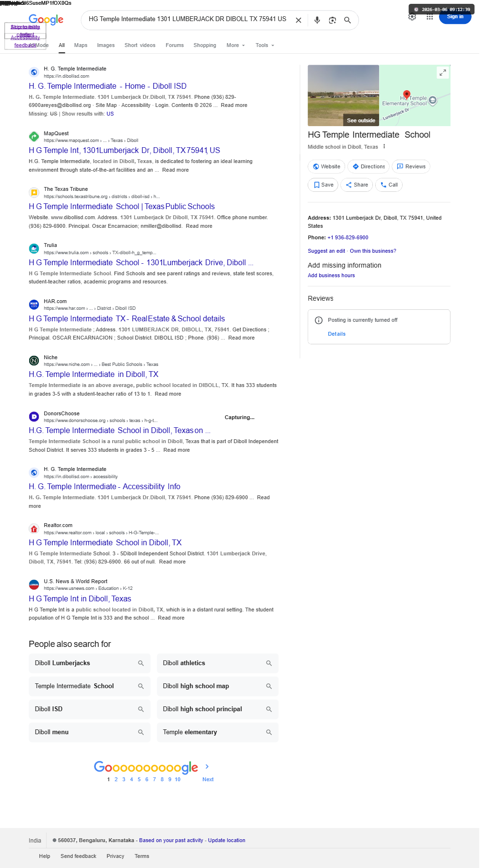Open search by image camera icon
The image size is (485, 868).
(x=332, y=20)
